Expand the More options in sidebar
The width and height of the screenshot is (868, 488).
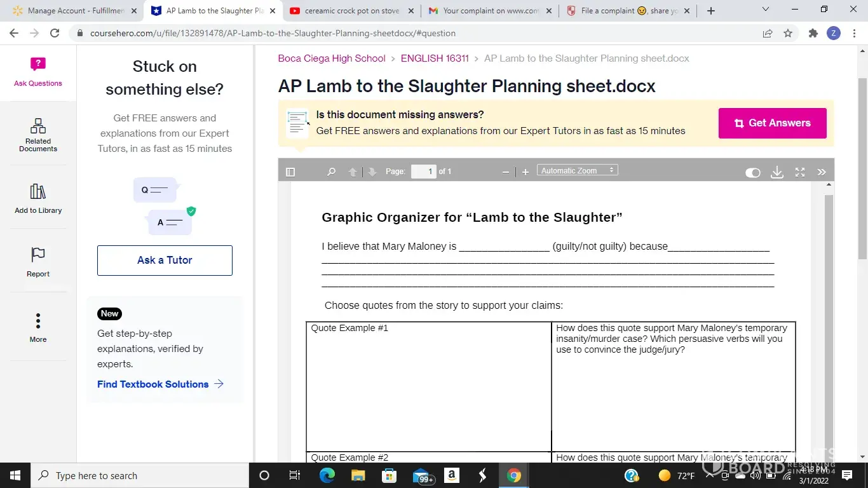pyautogui.click(x=38, y=327)
